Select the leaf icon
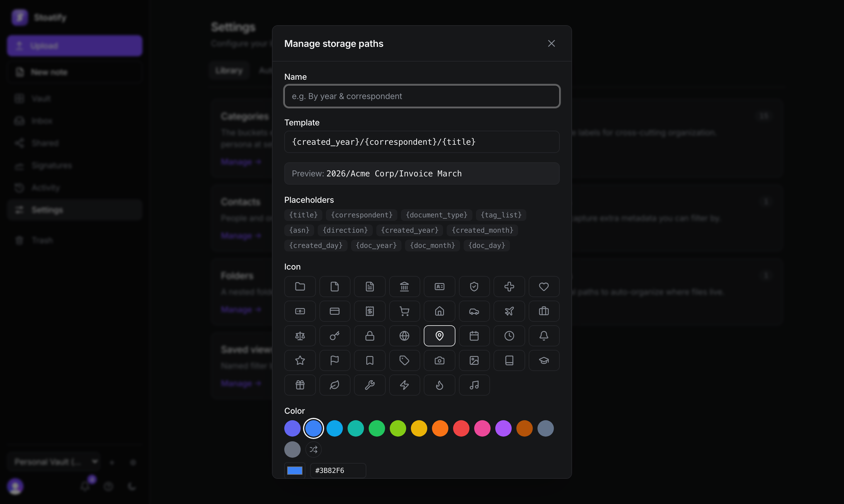844x504 pixels. click(335, 385)
